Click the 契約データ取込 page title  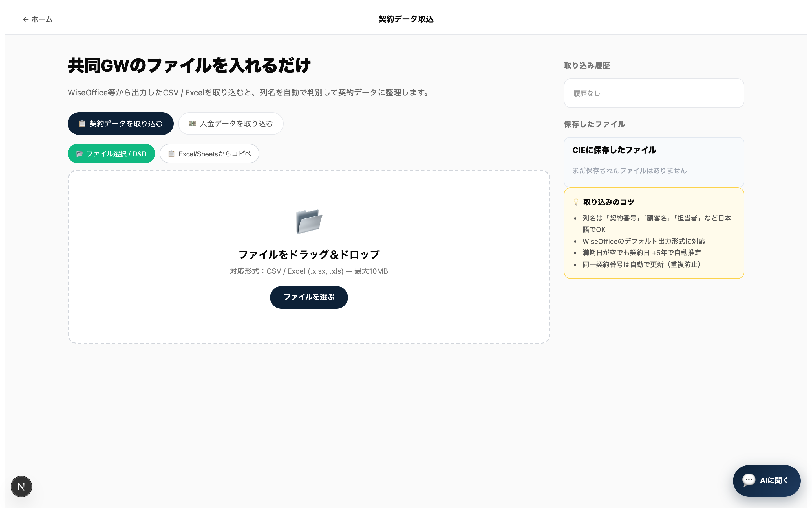pos(406,19)
